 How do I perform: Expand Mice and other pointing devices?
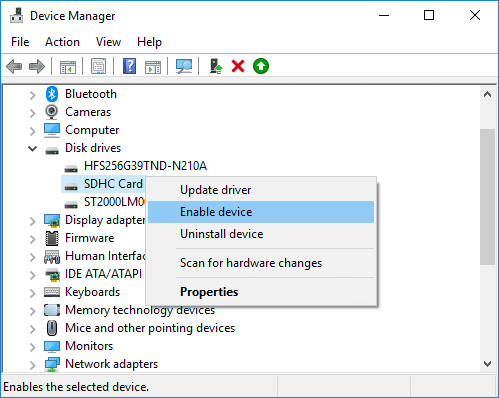click(32, 329)
